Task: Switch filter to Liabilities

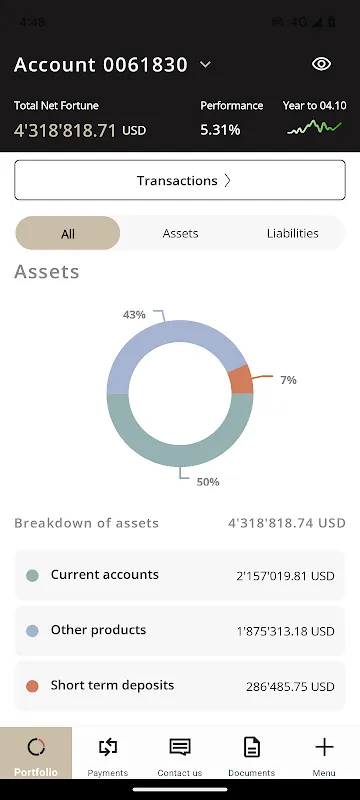Action: [x=293, y=233]
